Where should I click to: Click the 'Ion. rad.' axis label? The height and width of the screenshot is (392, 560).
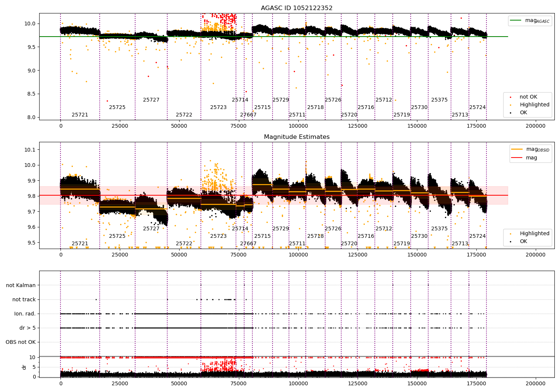click(25, 314)
